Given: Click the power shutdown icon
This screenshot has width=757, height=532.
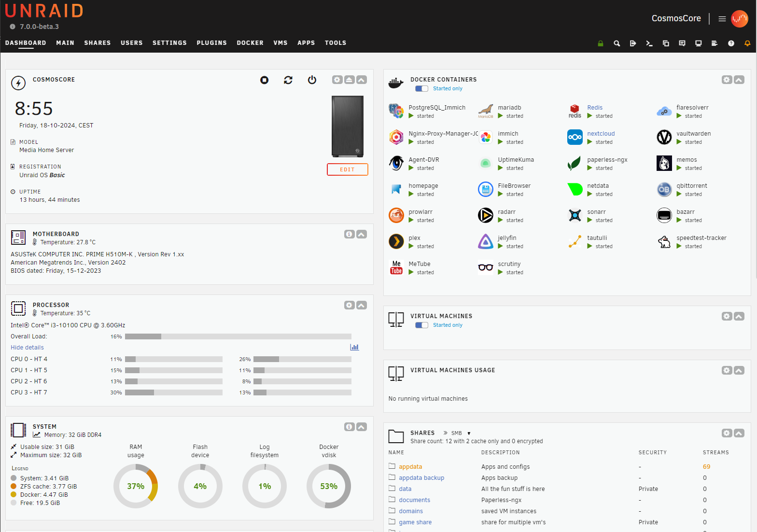Looking at the screenshot, I should click(x=312, y=80).
